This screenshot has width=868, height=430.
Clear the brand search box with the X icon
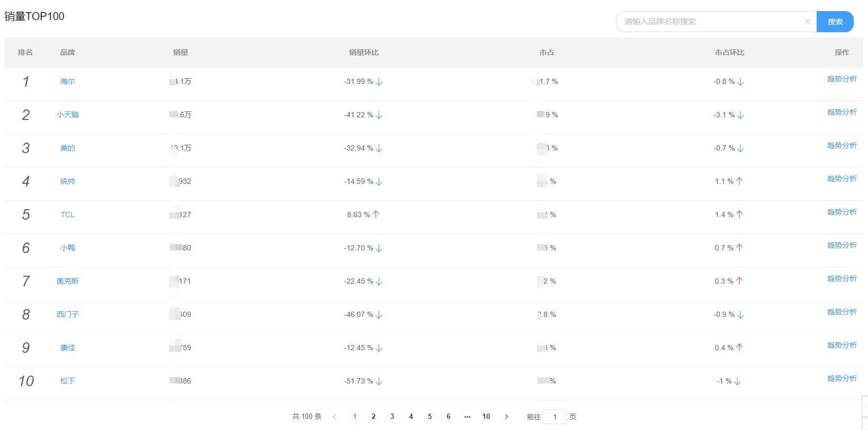(x=807, y=22)
